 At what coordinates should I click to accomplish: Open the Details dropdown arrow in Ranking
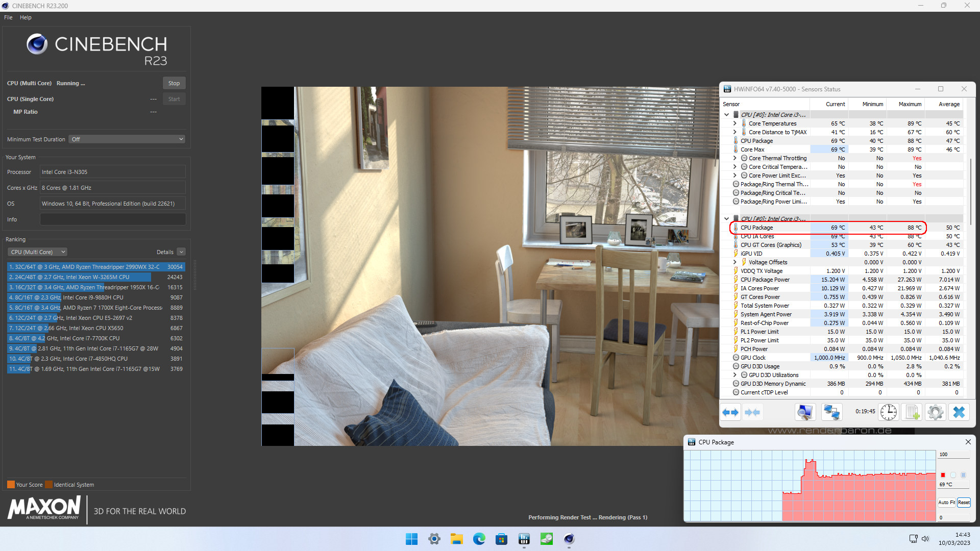click(181, 252)
